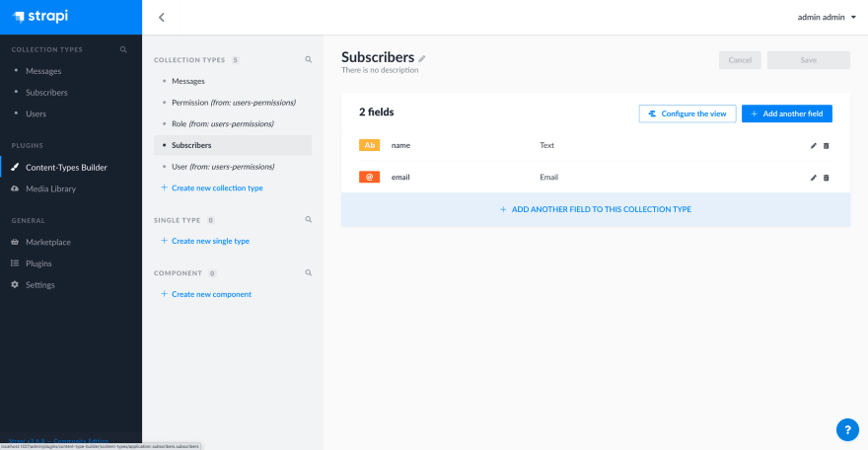Select Permission (from: users-permissions)

(234, 103)
